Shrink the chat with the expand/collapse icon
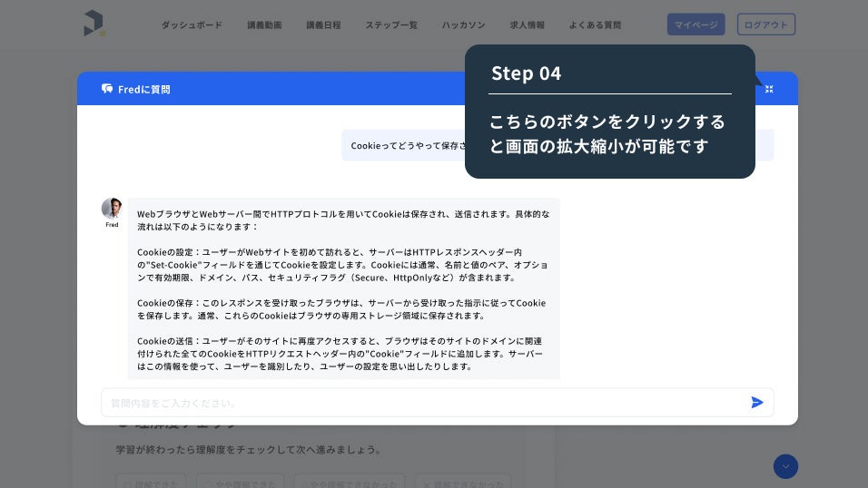 [769, 89]
